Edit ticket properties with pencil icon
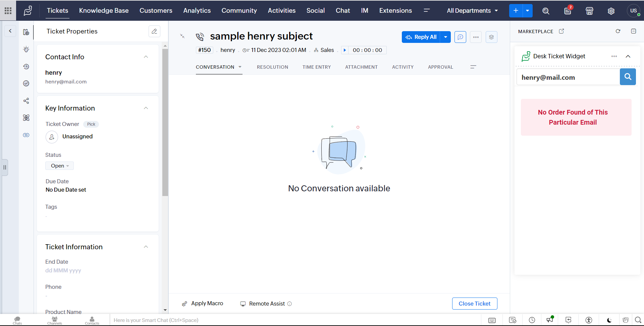 [154, 31]
